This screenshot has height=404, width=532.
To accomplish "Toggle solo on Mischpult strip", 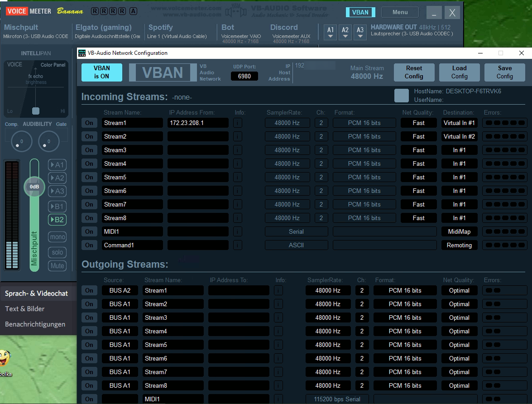I will (x=58, y=252).
